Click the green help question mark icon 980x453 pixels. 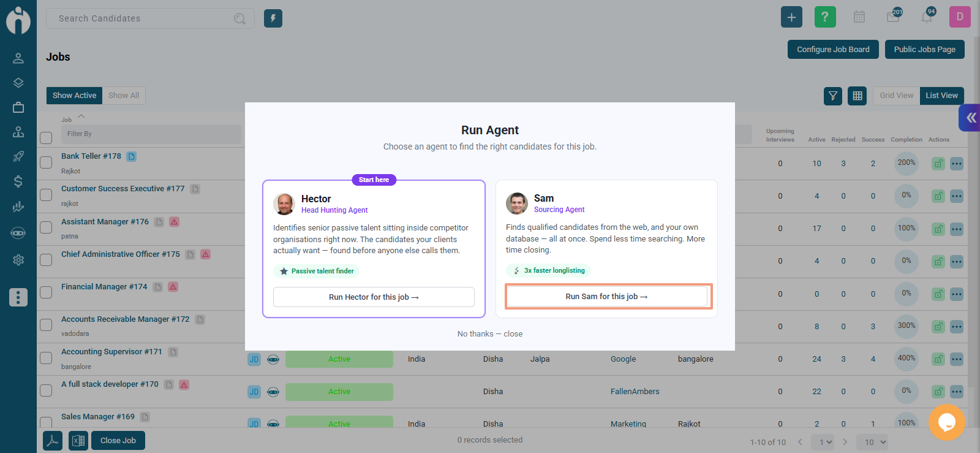coord(825,17)
